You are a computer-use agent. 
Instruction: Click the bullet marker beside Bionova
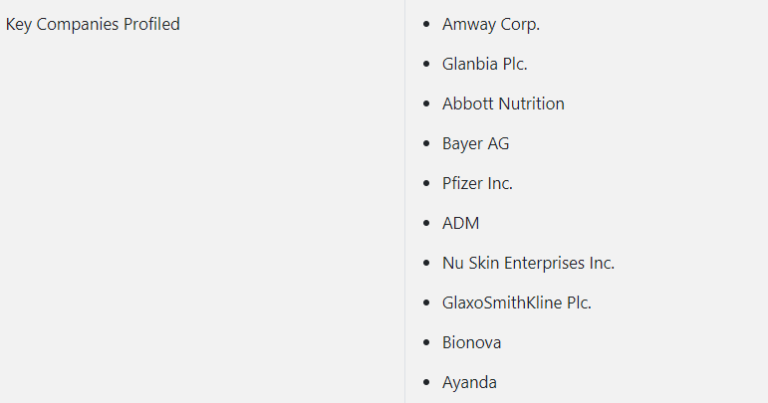pos(427,343)
